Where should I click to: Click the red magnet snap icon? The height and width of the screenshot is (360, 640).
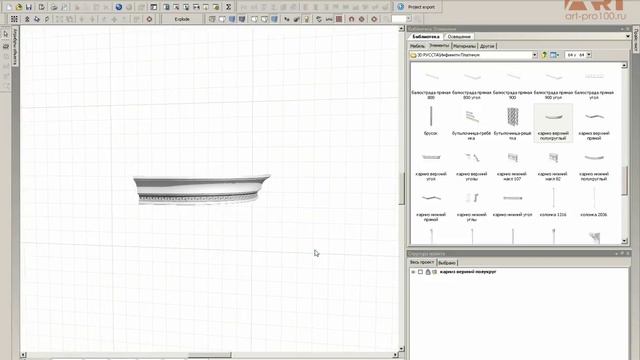[351, 19]
